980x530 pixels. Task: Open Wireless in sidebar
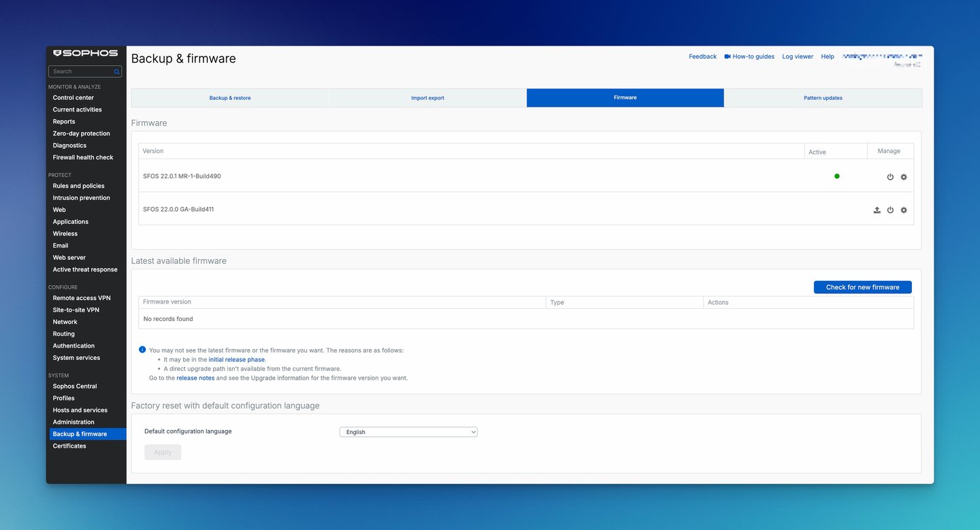pyautogui.click(x=65, y=233)
